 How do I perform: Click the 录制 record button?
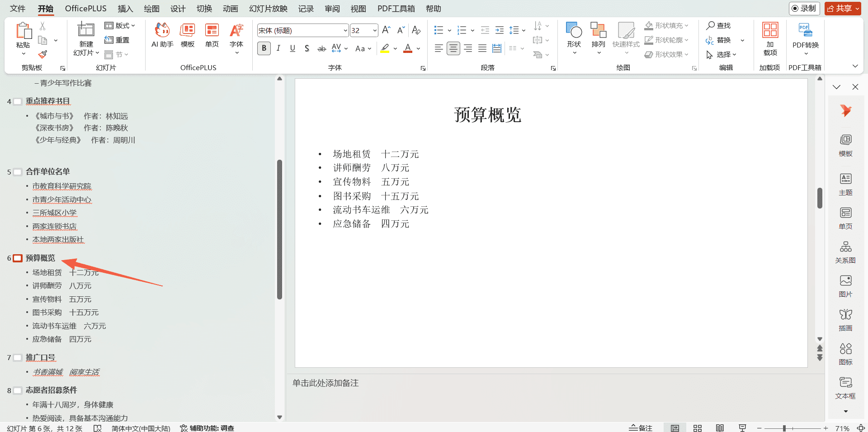804,8
